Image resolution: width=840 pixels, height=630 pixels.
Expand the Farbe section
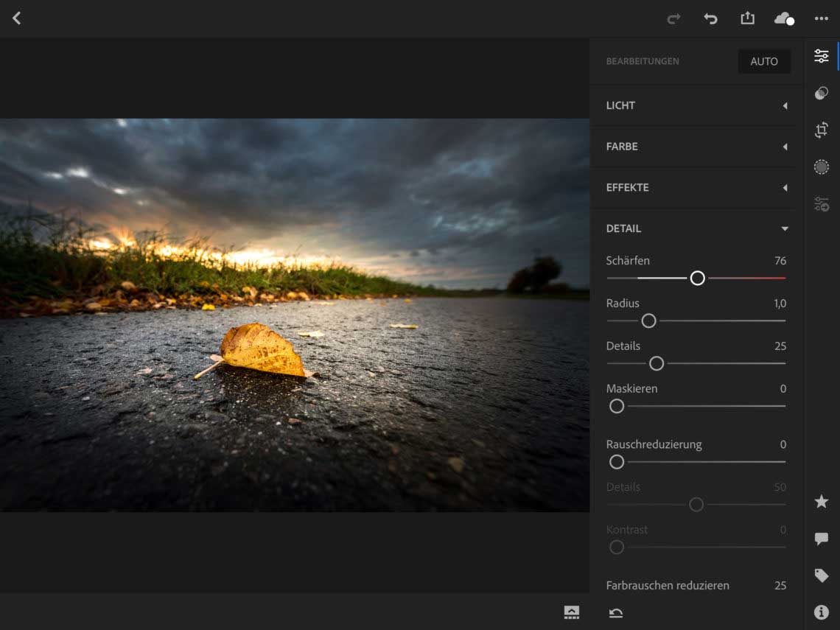(x=696, y=147)
